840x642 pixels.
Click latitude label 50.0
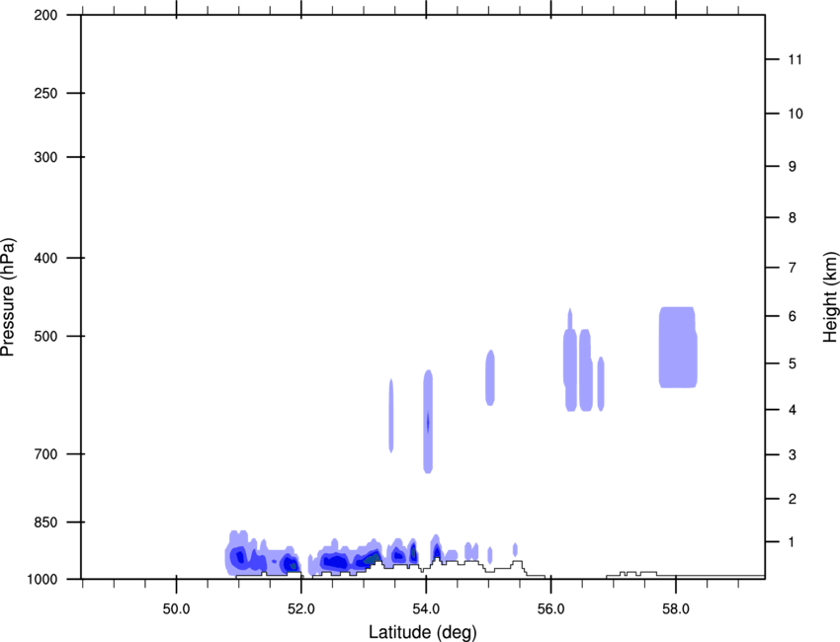(176, 609)
